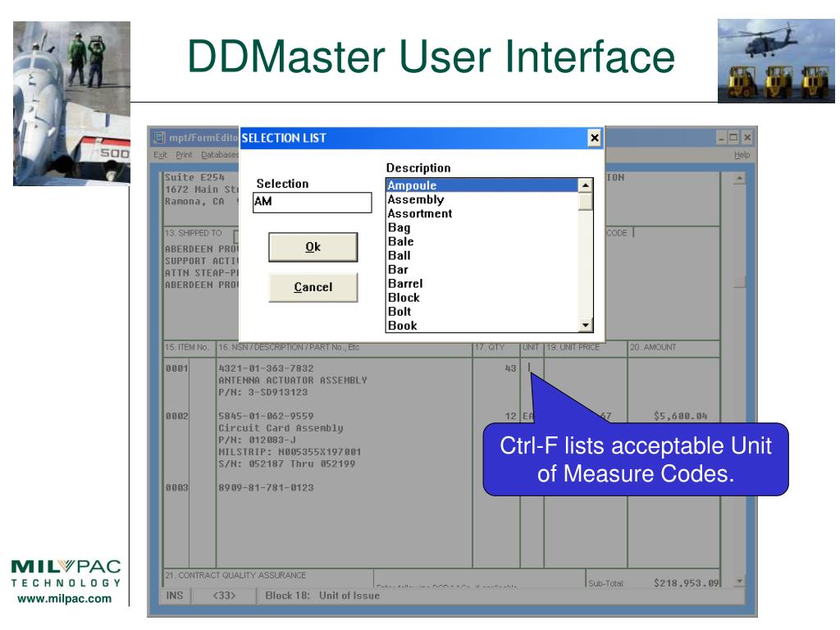This screenshot has width=840, height=630.
Task: Click the FormEditor window title bar icon
Action: (x=159, y=138)
